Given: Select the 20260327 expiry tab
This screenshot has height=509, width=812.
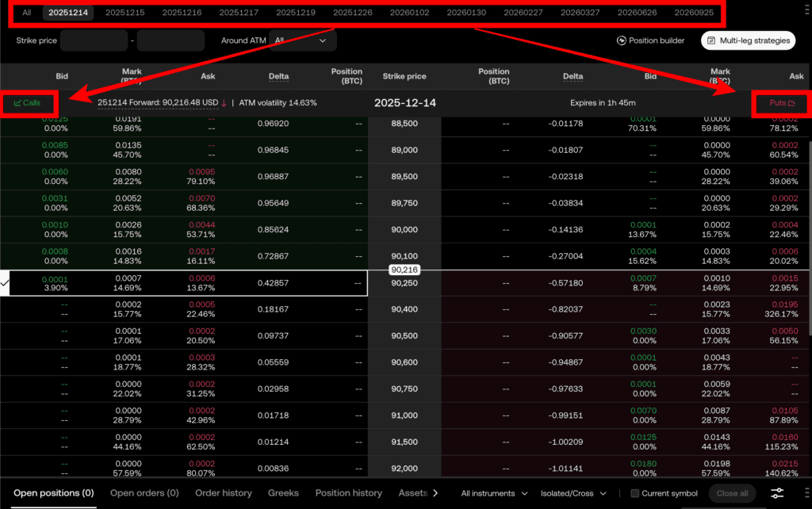Looking at the screenshot, I should pos(580,13).
